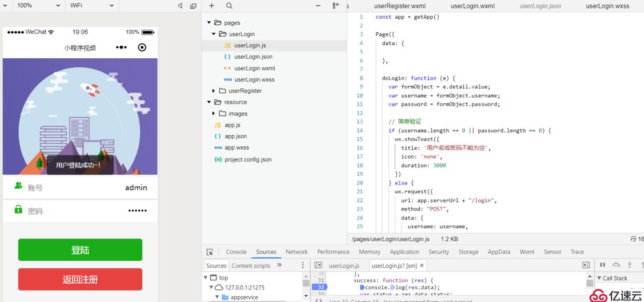
Task: Add a new file with plus icon
Action: (x=211, y=6)
